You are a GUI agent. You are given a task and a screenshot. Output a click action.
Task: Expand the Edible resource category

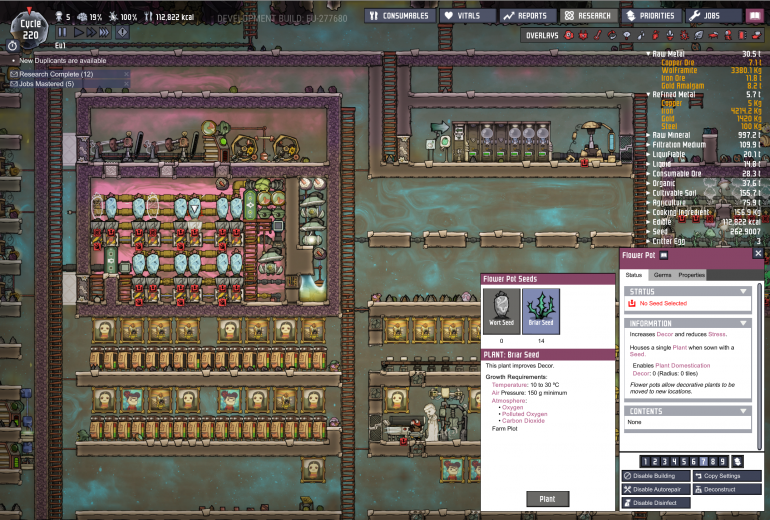pos(648,222)
